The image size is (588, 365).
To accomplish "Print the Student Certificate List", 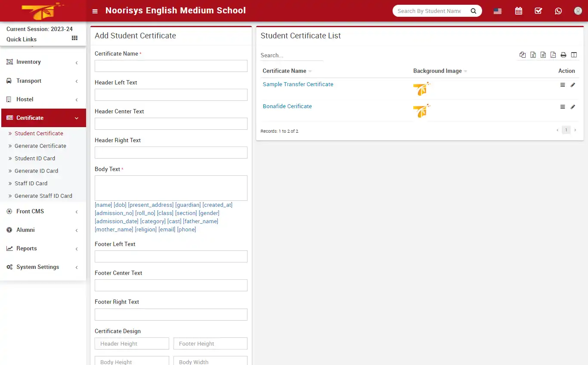I will pos(563,55).
